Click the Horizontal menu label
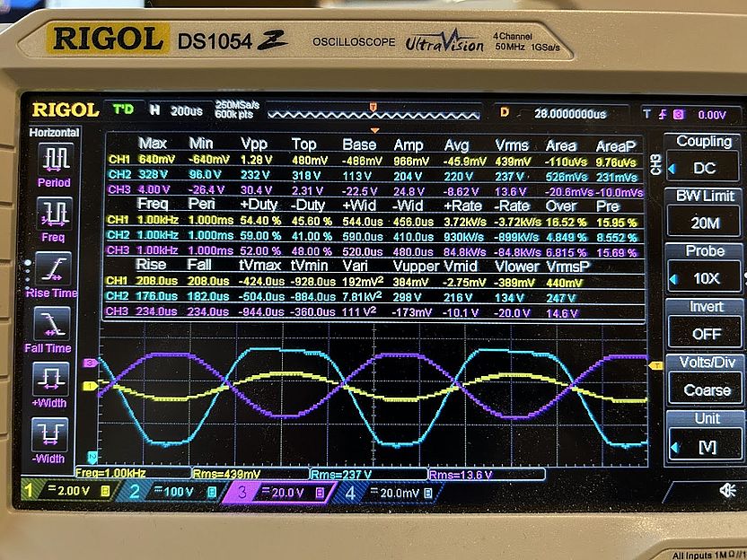 click(x=54, y=133)
